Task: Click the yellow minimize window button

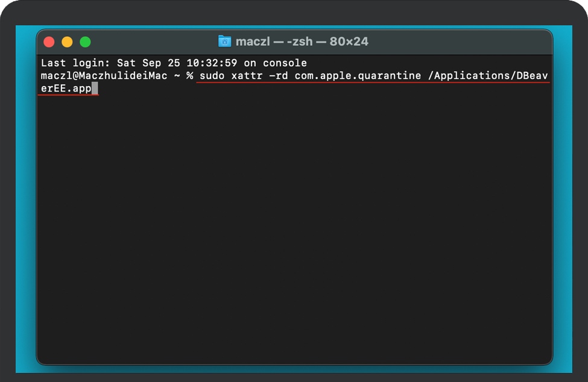Action: 67,42
